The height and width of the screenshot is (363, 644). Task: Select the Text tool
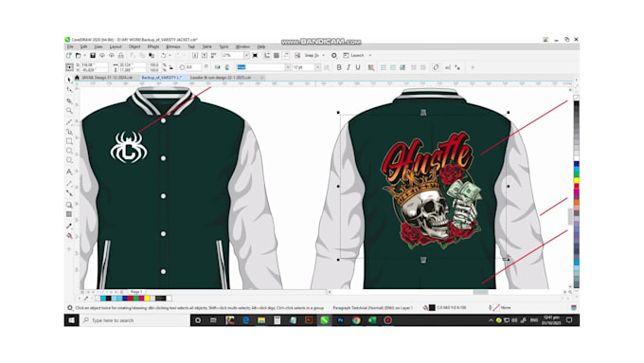(x=69, y=172)
